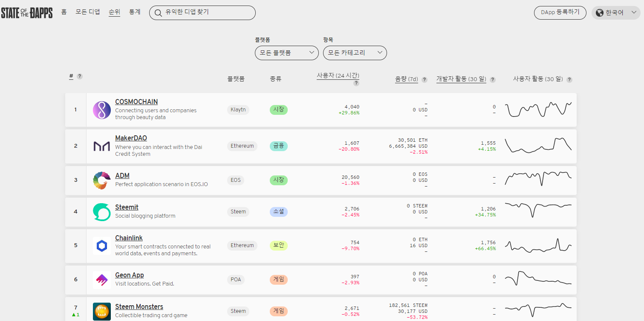
Task: Sort by the # rank column header
Action: pyautogui.click(x=71, y=76)
